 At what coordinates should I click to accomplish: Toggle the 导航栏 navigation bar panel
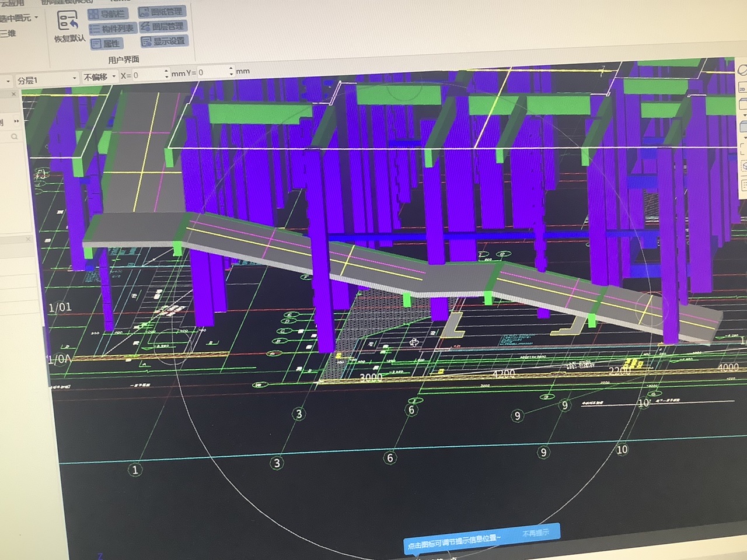click(x=107, y=13)
